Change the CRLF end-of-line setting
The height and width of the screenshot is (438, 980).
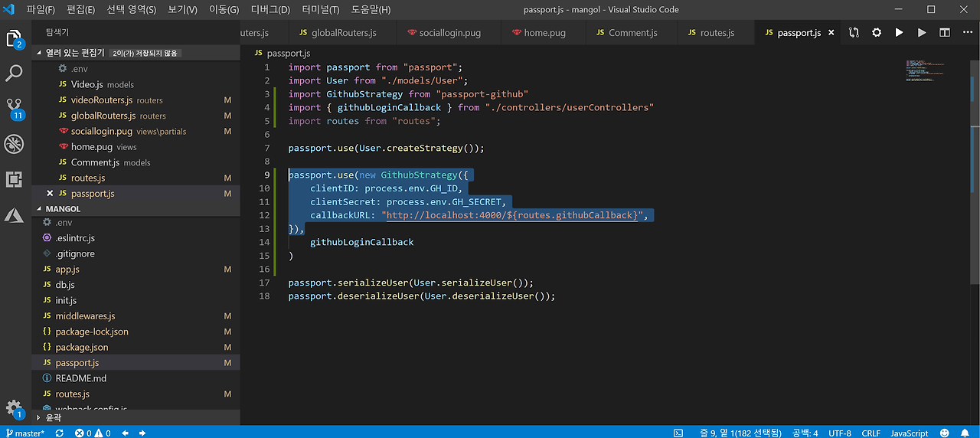point(871,433)
